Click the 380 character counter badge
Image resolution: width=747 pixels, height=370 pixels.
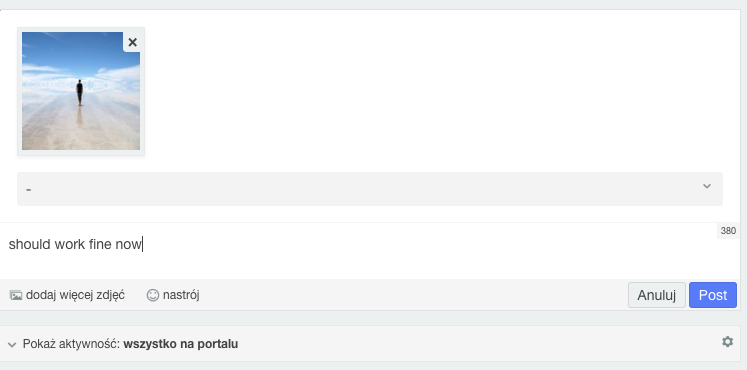[x=728, y=231]
